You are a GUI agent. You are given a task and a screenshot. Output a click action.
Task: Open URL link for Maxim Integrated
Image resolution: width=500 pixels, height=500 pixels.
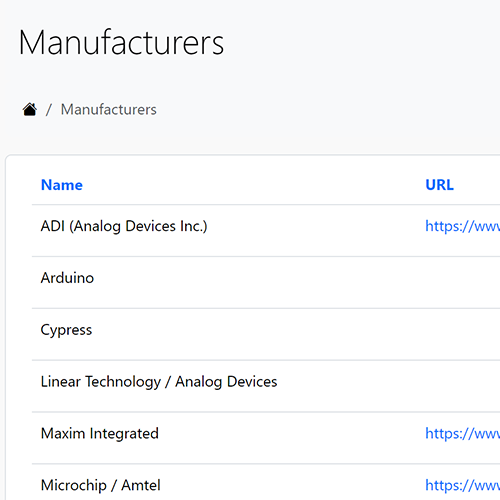(x=463, y=434)
